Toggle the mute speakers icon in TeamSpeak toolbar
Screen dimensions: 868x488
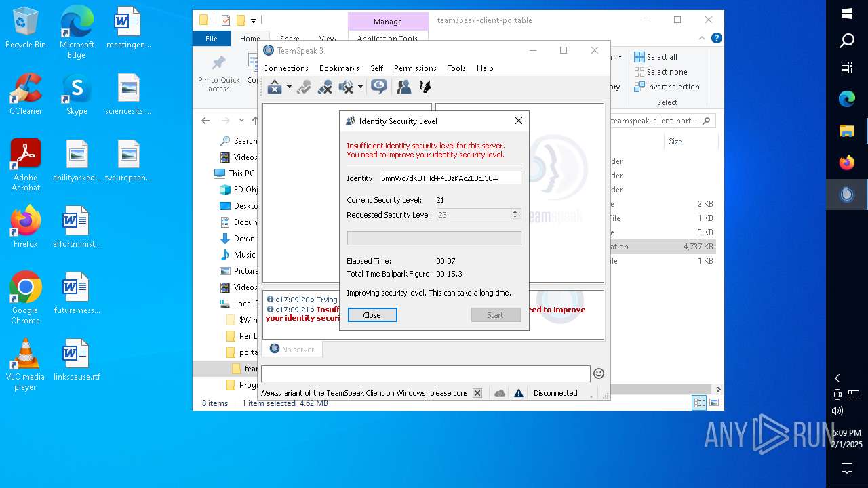[x=346, y=87]
